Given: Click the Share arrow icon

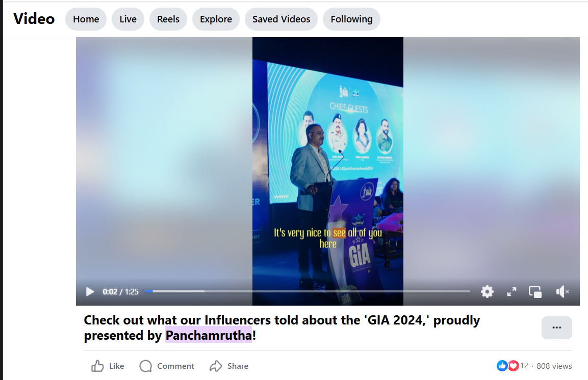Looking at the screenshot, I should click(x=216, y=366).
